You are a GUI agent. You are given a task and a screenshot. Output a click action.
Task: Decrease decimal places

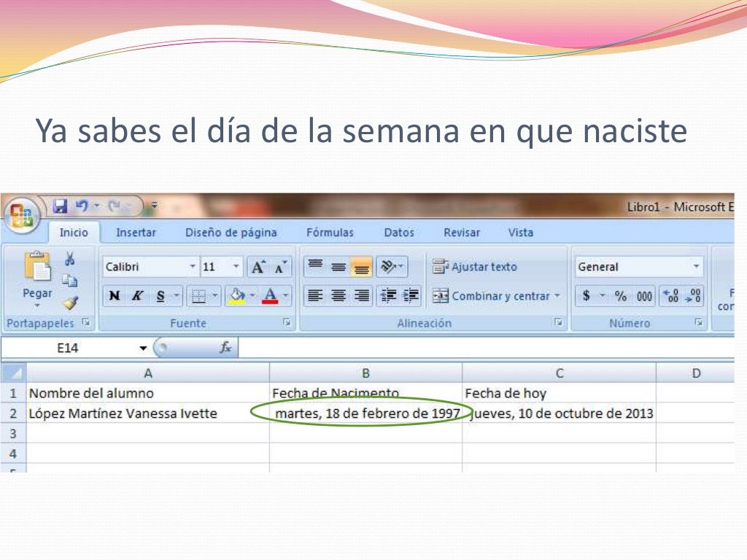click(x=693, y=296)
